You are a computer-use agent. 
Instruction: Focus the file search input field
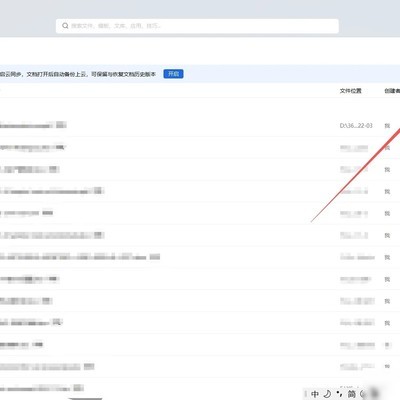pyautogui.click(x=197, y=26)
